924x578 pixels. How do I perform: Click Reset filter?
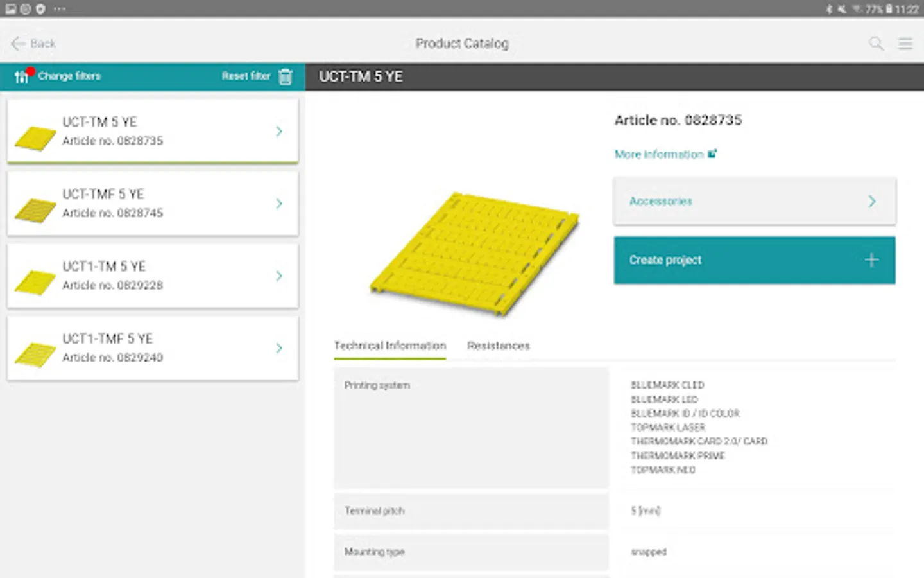coord(246,76)
